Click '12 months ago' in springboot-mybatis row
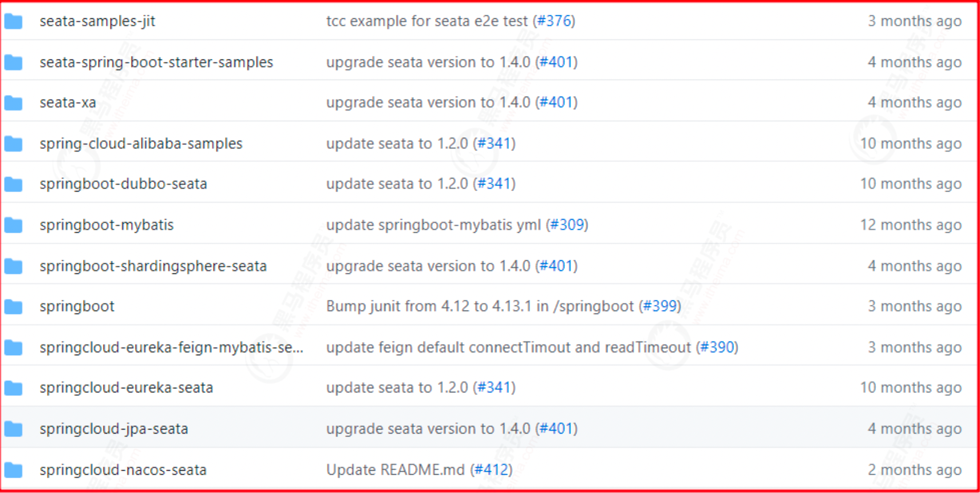The height and width of the screenshot is (493, 980). coord(911,225)
